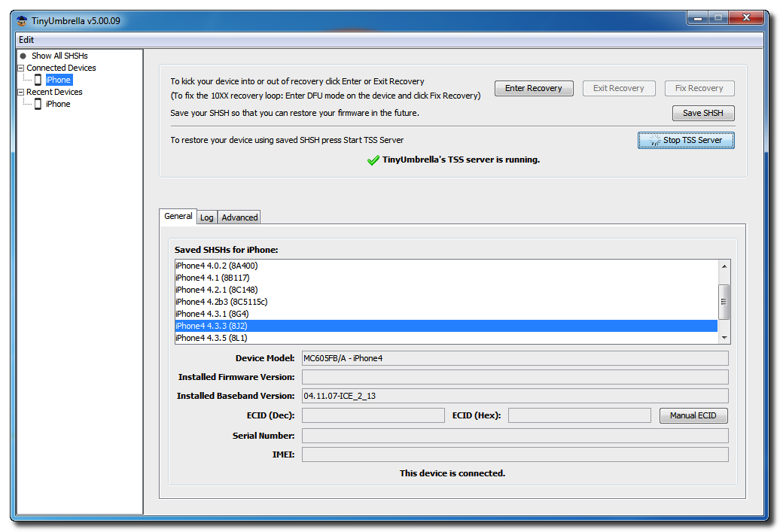Image resolution: width=780 pixels, height=532 pixels.
Task: Collapse the Connected Devices tree node
Action: (x=20, y=68)
